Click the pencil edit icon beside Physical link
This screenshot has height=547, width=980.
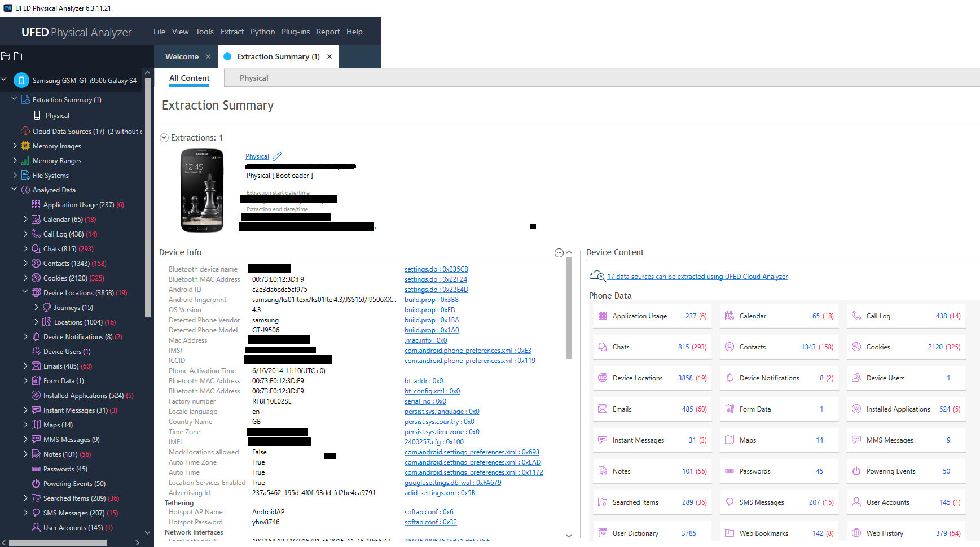click(277, 156)
